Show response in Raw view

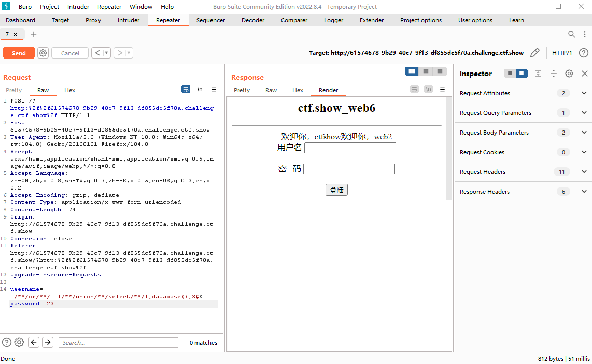coord(271,90)
